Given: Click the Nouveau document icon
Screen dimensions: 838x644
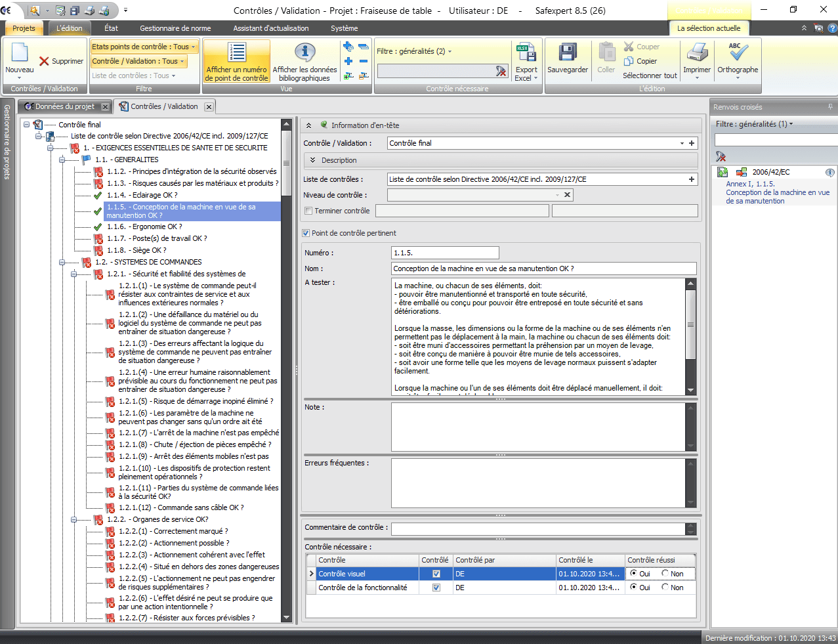Looking at the screenshot, I should (20, 54).
